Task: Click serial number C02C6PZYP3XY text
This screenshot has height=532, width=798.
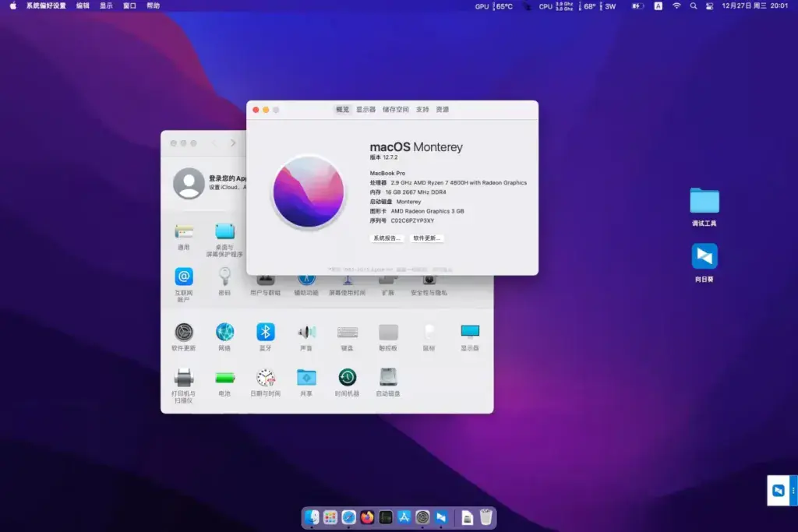Action: [412, 220]
